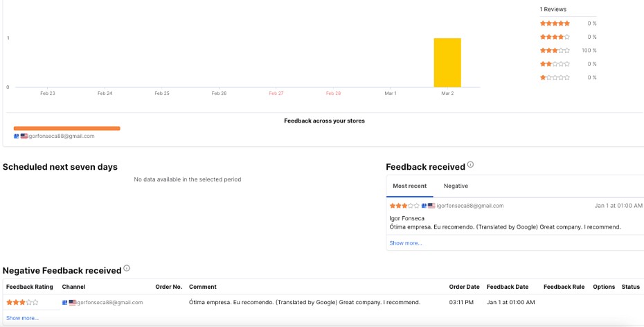Click the Google icon in recent feedback entry

[x=424, y=205]
